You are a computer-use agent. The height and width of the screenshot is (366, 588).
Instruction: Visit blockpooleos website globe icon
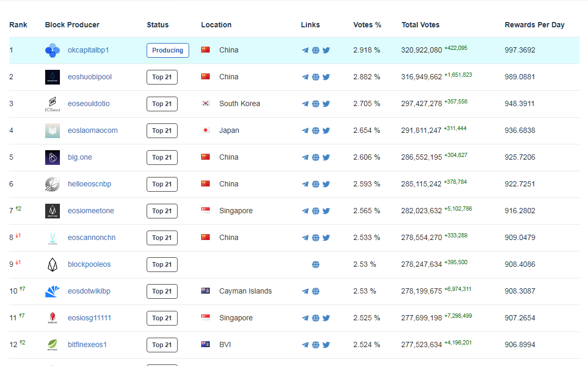316,265
